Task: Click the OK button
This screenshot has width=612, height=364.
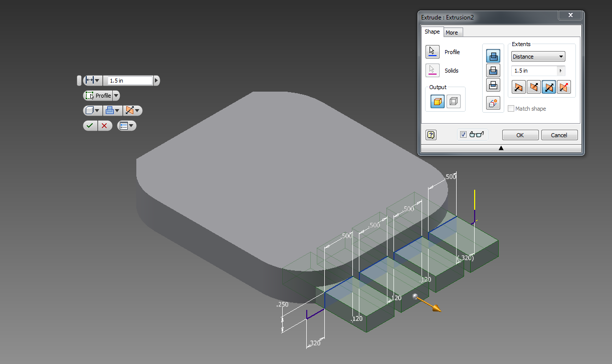Action: tap(520, 135)
